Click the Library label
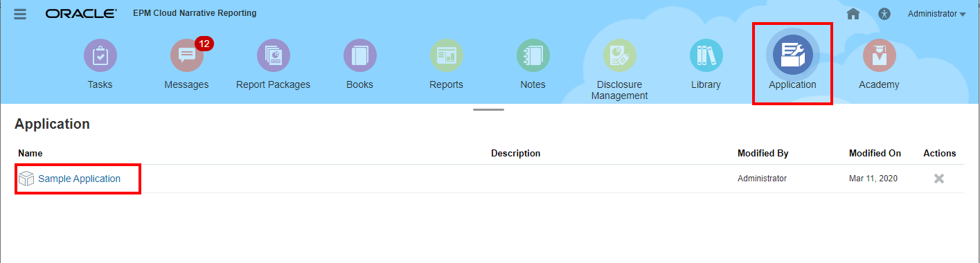The image size is (980, 263). pyautogui.click(x=706, y=84)
